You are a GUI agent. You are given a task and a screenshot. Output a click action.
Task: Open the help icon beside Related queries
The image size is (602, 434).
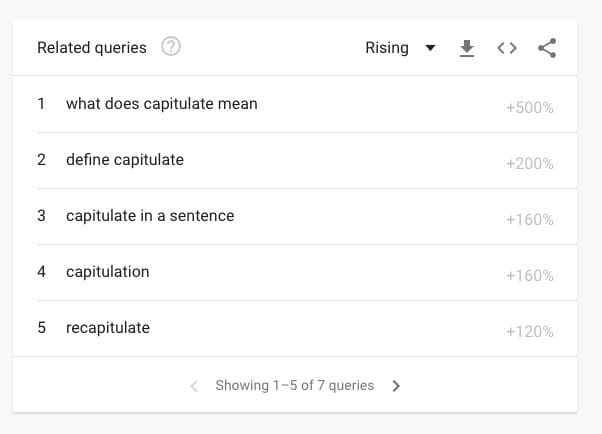pyautogui.click(x=171, y=47)
